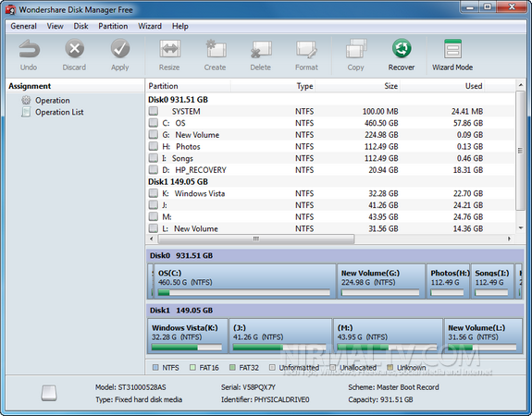Select the (J:) block in disk map
Image resolution: width=532 pixels, height=416 pixels.
280,336
